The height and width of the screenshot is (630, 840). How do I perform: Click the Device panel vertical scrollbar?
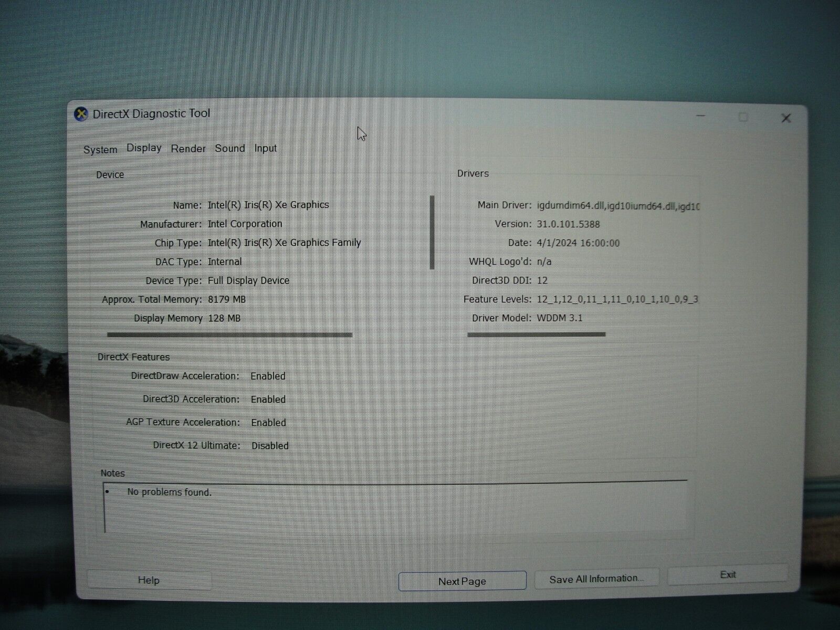432,232
